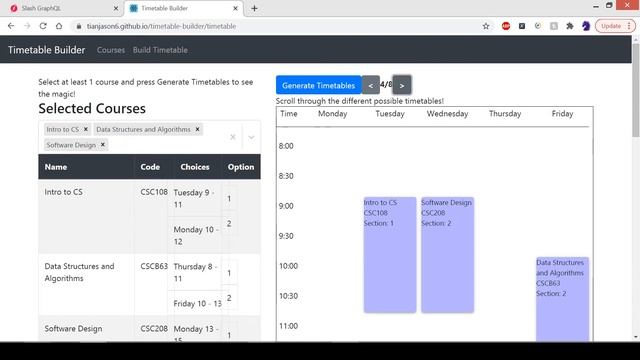Bookmark this page with the star icon
Image resolution: width=640 pixels, height=360 pixels.
point(486,26)
